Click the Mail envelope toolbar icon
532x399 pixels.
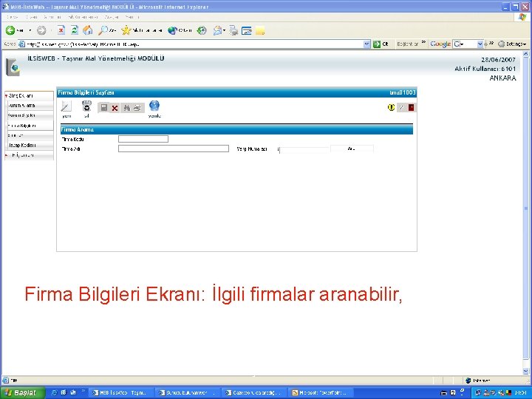217,30
